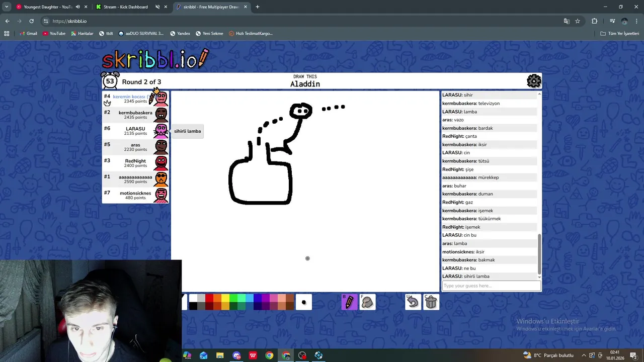
Task: Select the Brush pencil tool
Action: 349,302
